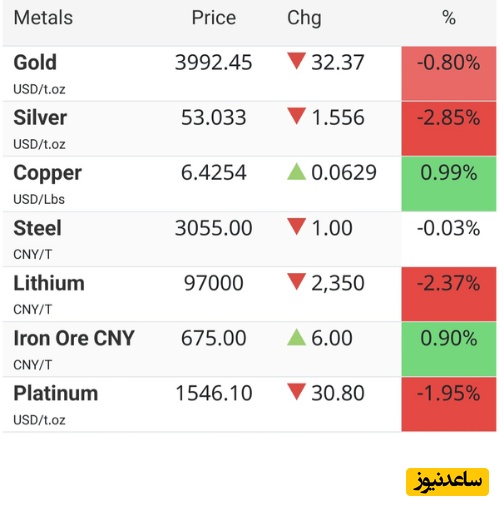Click the red down arrow beside Gold change
The height and width of the screenshot is (506, 499).
296,61
